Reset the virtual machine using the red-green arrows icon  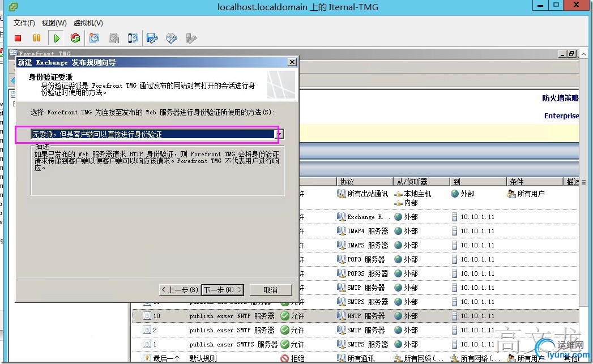[x=75, y=38]
